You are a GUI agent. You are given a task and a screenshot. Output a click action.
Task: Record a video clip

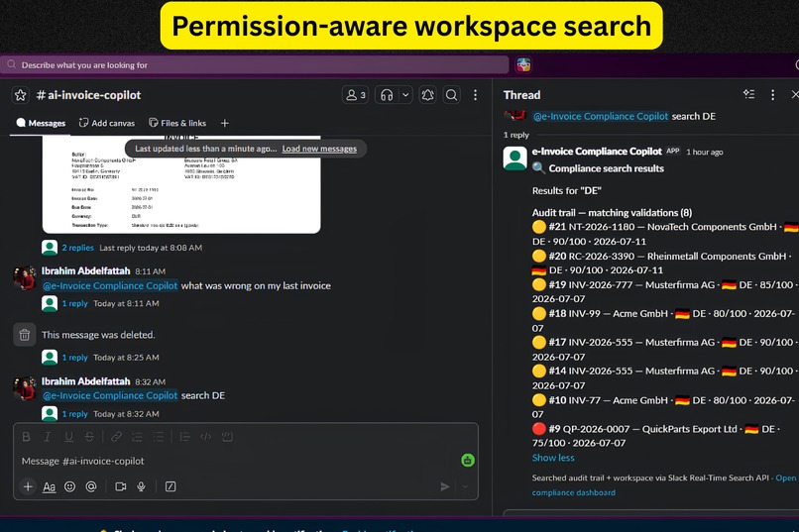point(121,486)
